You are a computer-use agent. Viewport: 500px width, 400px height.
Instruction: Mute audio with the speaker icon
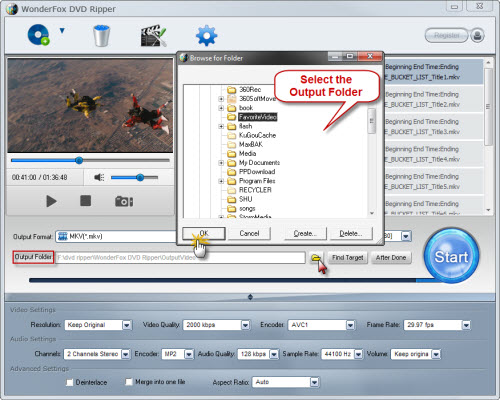tap(99, 177)
